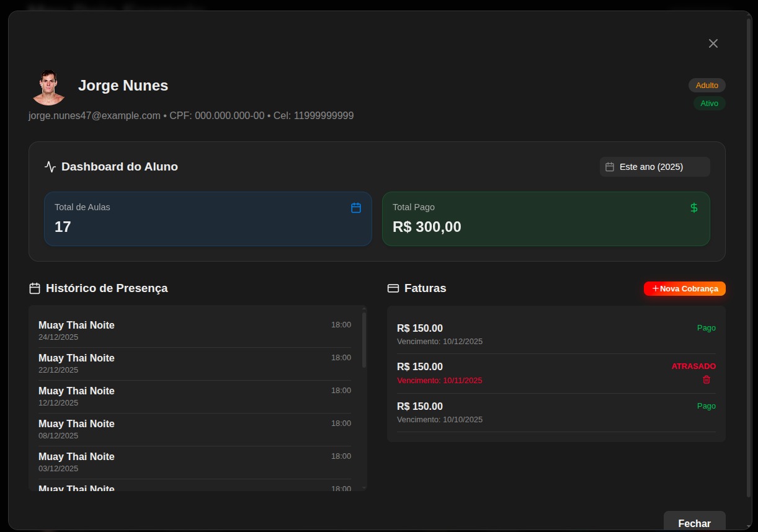Click the calendar icon beside Histórico de Presença
This screenshot has width=758, height=532.
coord(35,288)
